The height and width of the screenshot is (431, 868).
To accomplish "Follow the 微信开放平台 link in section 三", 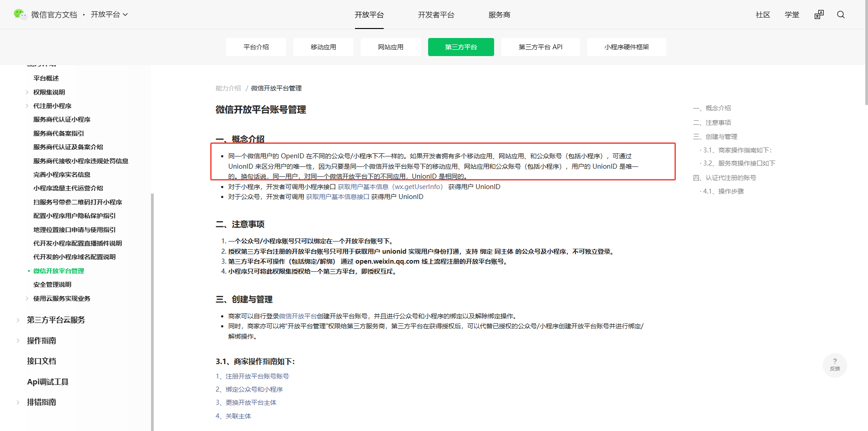I will 298,316.
